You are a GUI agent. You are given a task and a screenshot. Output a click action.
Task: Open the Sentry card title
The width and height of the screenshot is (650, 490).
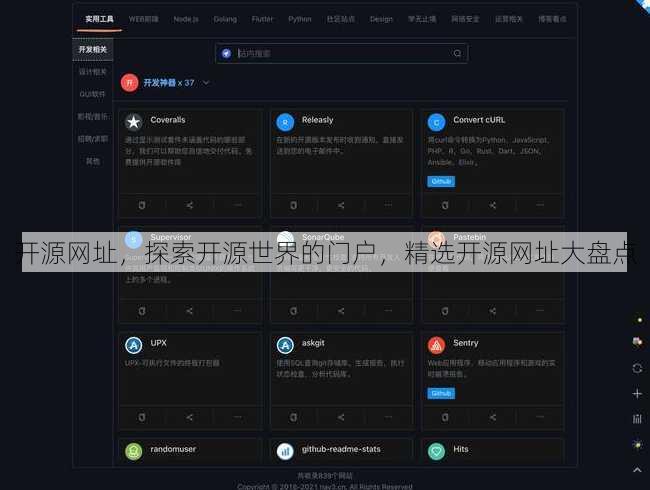466,343
